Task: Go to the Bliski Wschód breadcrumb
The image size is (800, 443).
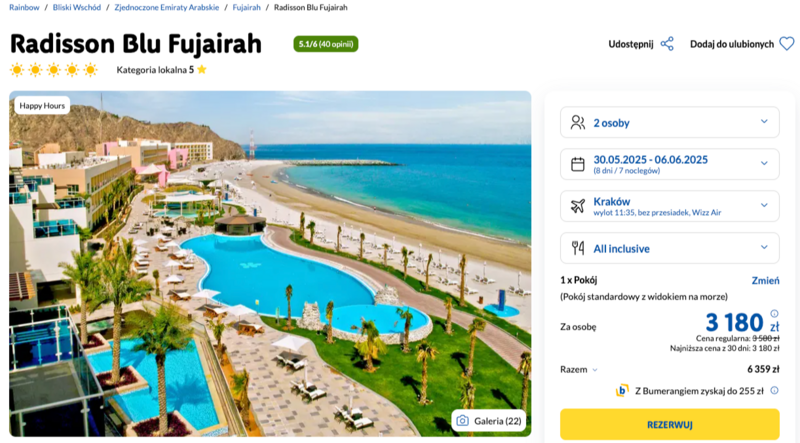Action: click(x=77, y=7)
